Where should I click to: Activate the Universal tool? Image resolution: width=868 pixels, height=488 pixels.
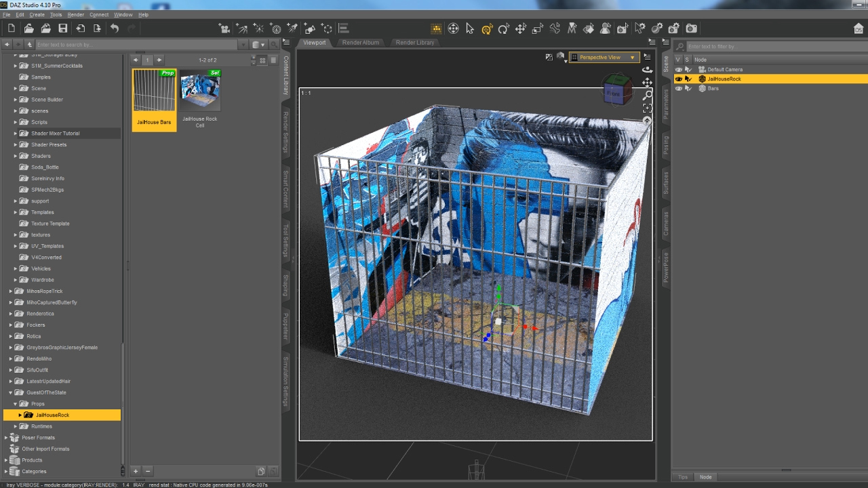[x=487, y=28]
